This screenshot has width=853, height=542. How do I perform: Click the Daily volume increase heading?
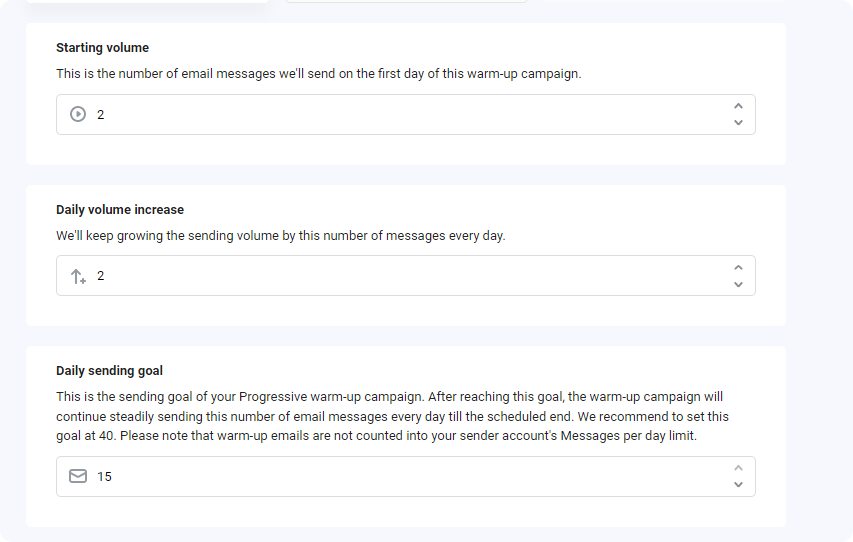click(120, 210)
